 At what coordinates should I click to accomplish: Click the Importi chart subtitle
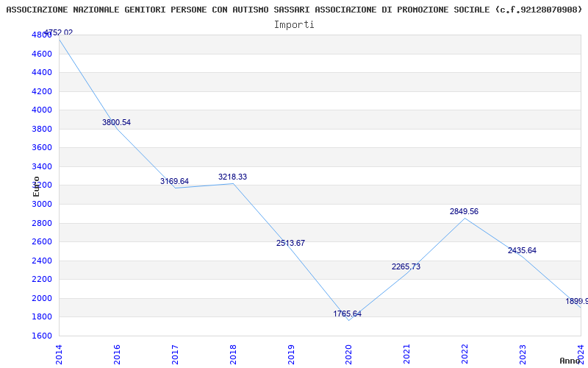(294, 25)
